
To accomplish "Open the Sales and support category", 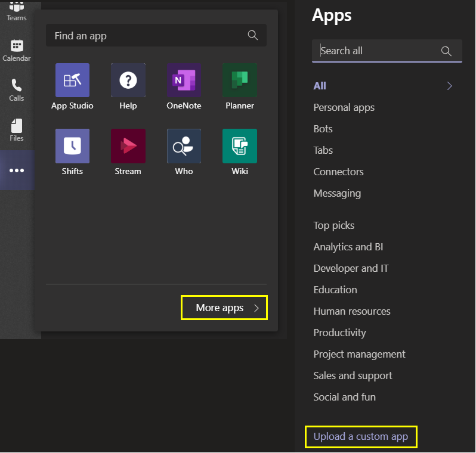I will point(353,376).
